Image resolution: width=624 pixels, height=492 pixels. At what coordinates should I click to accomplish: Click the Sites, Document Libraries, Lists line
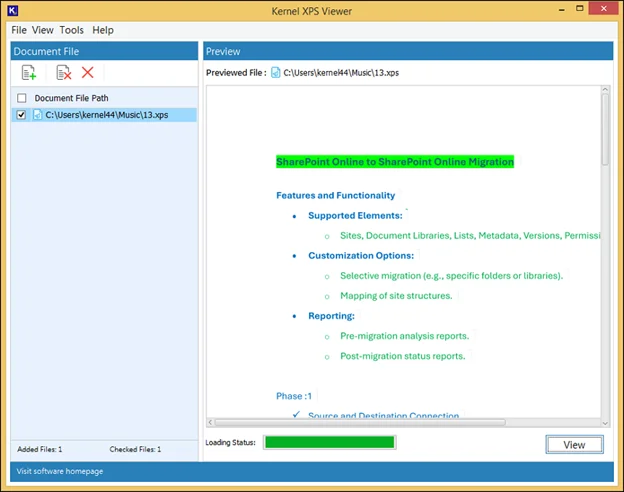click(470, 236)
